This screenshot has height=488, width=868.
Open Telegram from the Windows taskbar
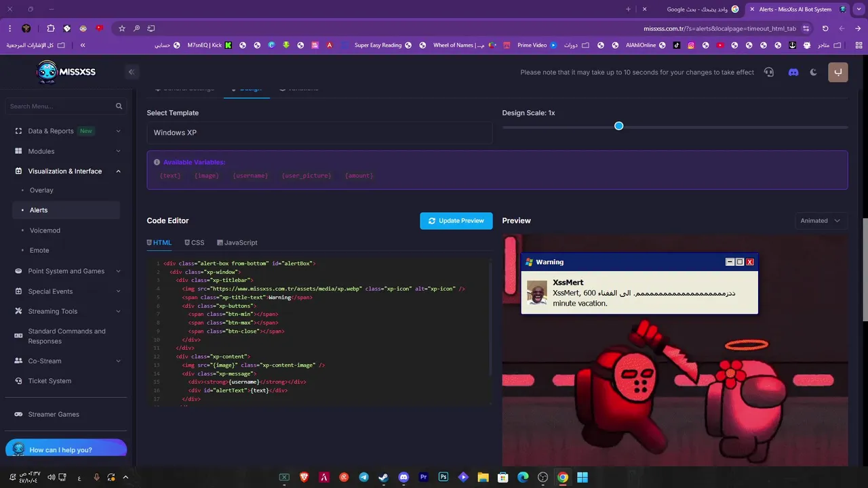(x=364, y=477)
